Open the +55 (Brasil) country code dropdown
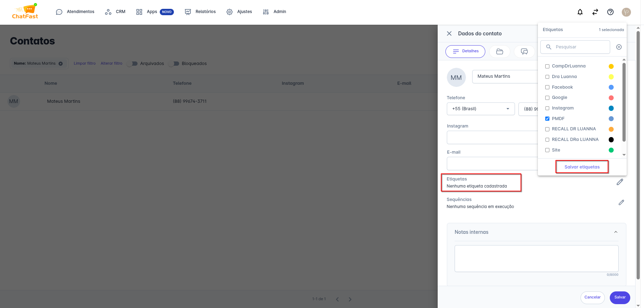Image resolution: width=644 pixels, height=308 pixels. (x=480, y=109)
